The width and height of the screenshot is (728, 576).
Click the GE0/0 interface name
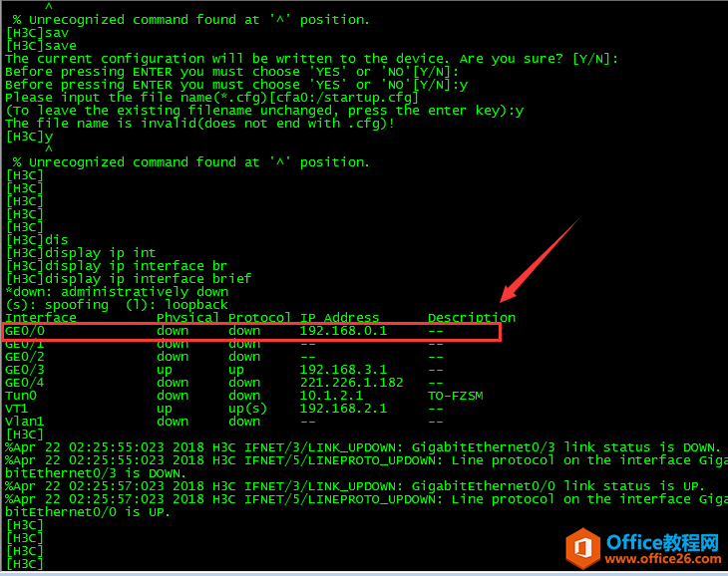coord(25,331)
